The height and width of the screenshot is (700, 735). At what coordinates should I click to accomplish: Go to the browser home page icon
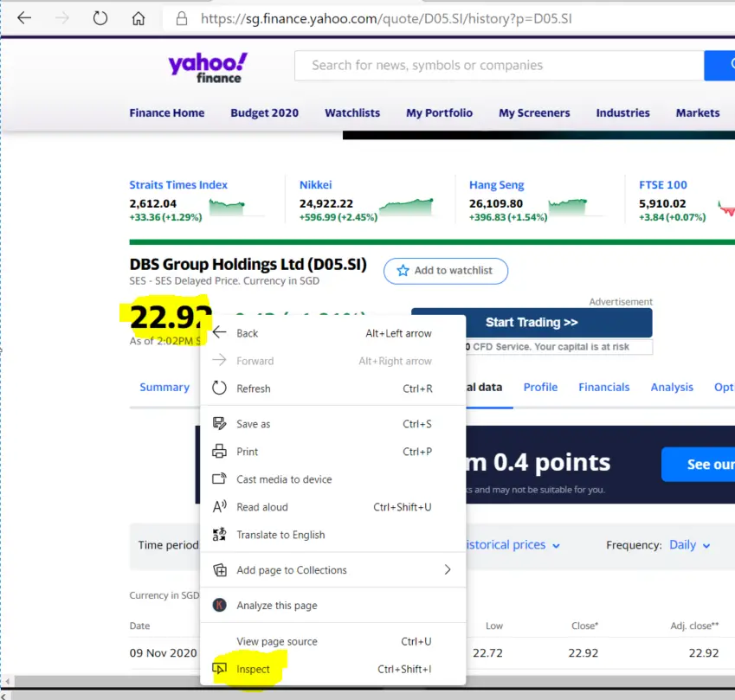click(x=139, y=18)
